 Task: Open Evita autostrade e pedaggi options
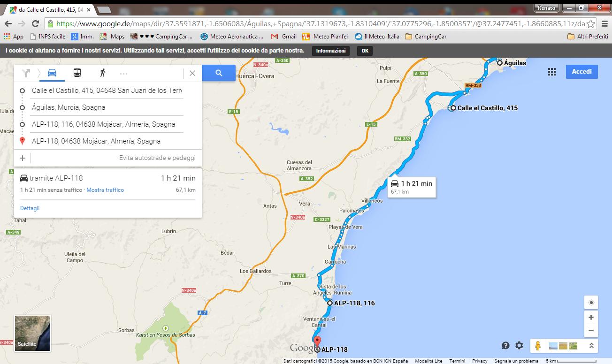click(x=157, y=158)
